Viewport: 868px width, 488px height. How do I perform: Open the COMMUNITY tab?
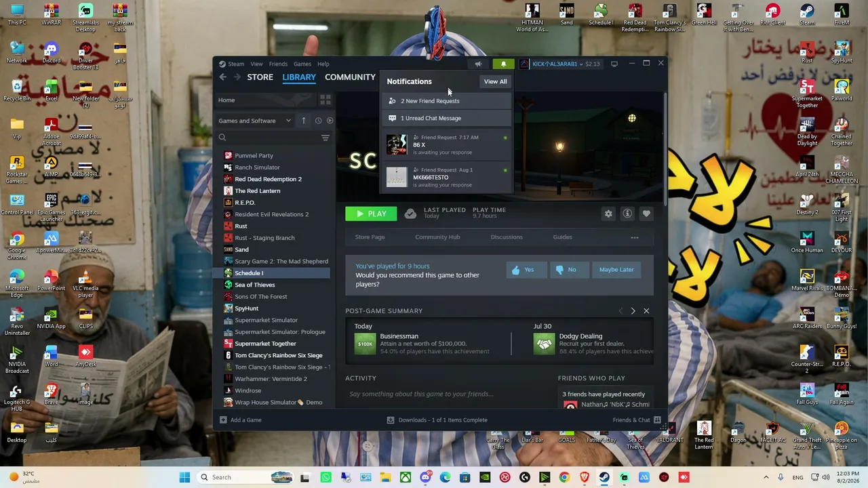[x=350, y=77]
